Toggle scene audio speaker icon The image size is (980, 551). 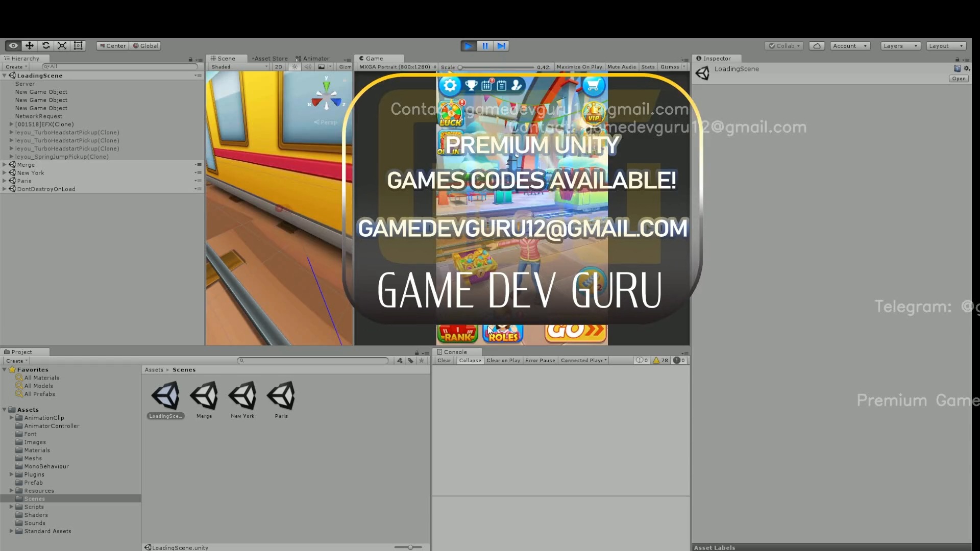[x=308, y=67]
